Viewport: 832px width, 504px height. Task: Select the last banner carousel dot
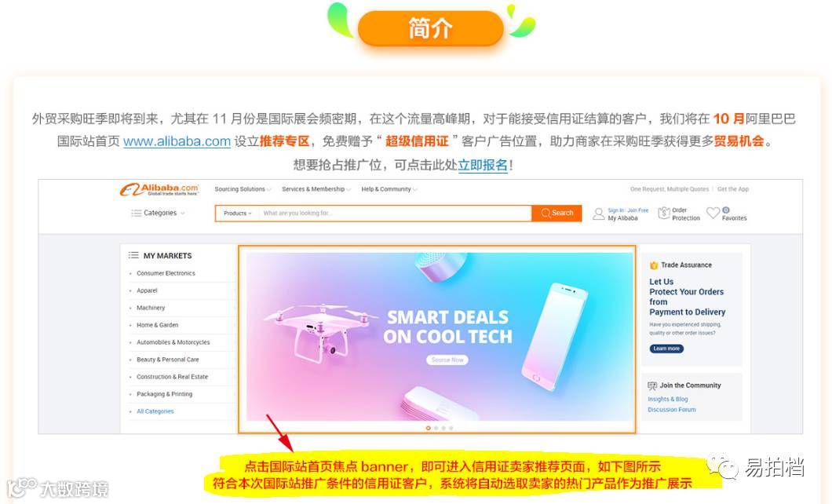451,428
